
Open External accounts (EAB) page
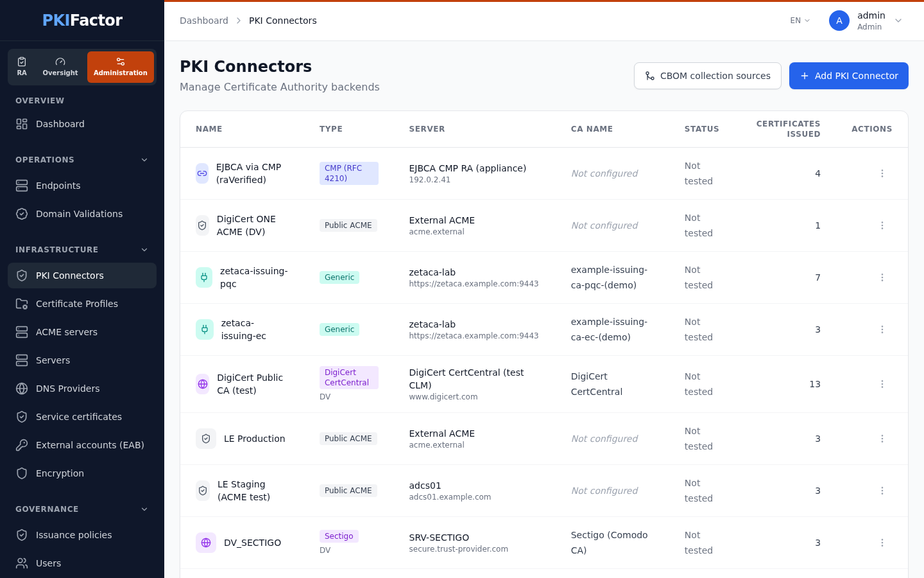click(82, 445)
